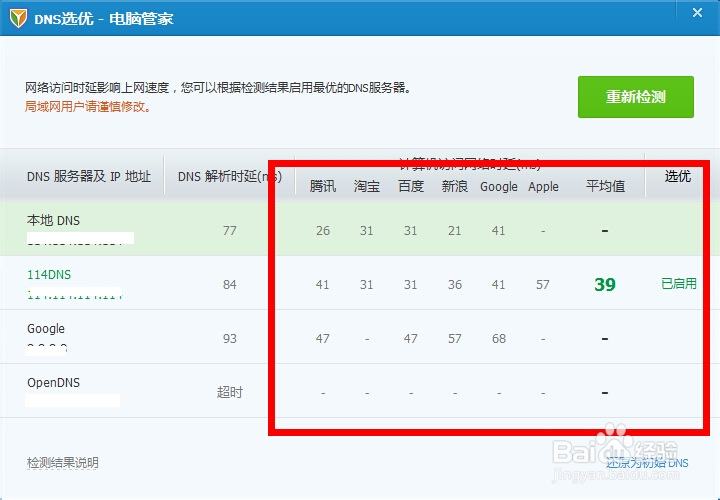Click the 重新检测 green button
This screenshot has height=500, width=720.
click(x=636, y=97)
